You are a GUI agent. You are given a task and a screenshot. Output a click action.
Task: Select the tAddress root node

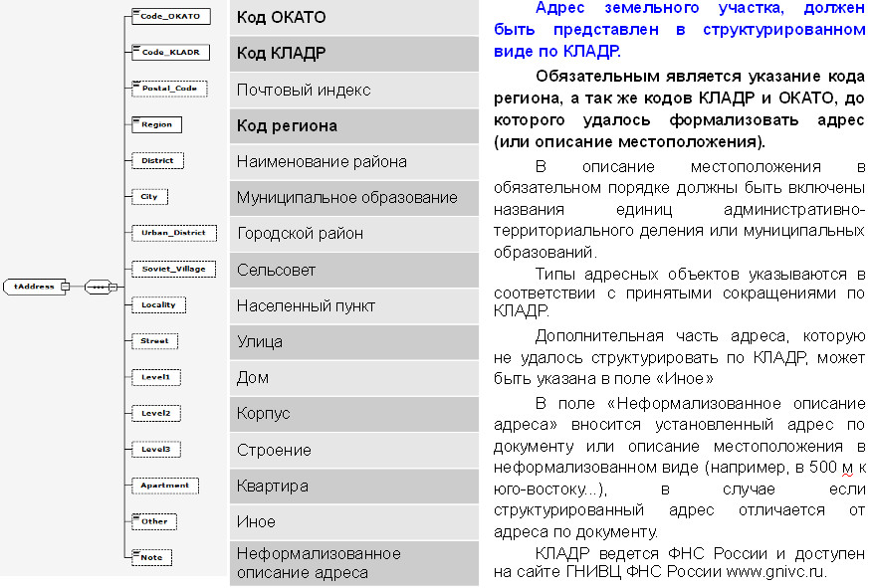coord(35,287)
